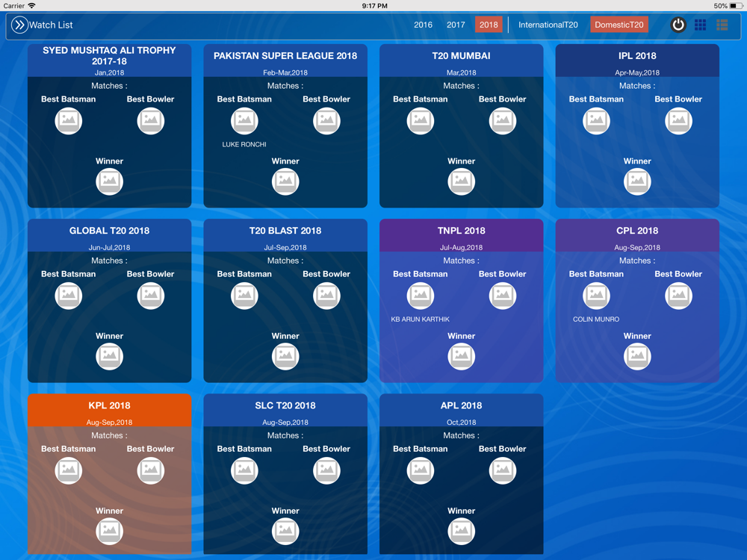
Task: Open Global T20 2018 card title
Action: 109,231
